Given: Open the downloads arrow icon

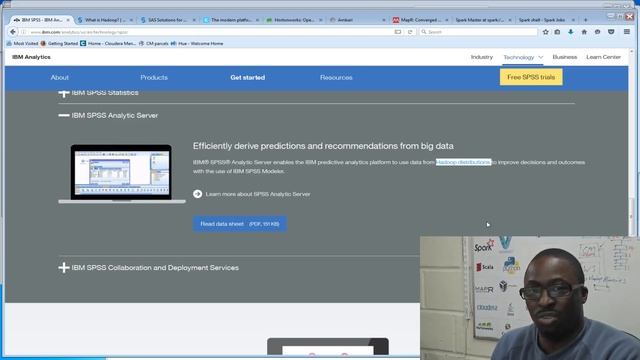Looking at the screenshot, I should [x=571, y=32].
